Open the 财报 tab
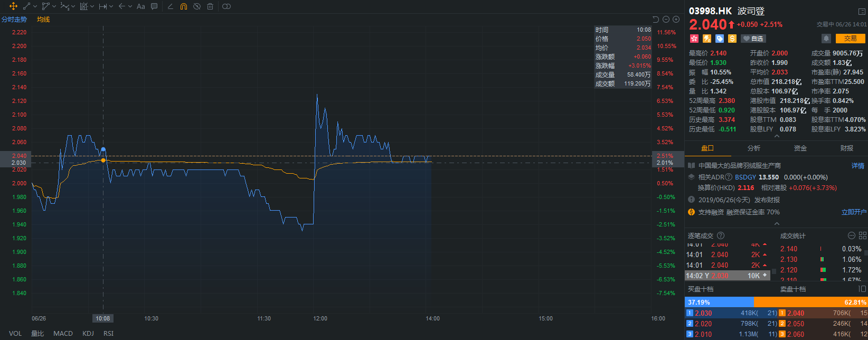The width and height of the screenshot is (868, 340). 847,148
